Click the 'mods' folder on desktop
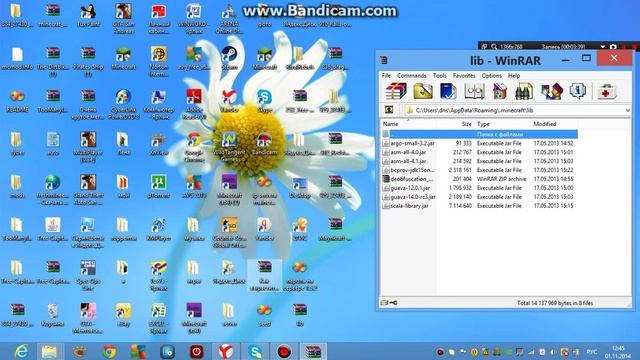The image size is (640, 360). pos(17,186)
